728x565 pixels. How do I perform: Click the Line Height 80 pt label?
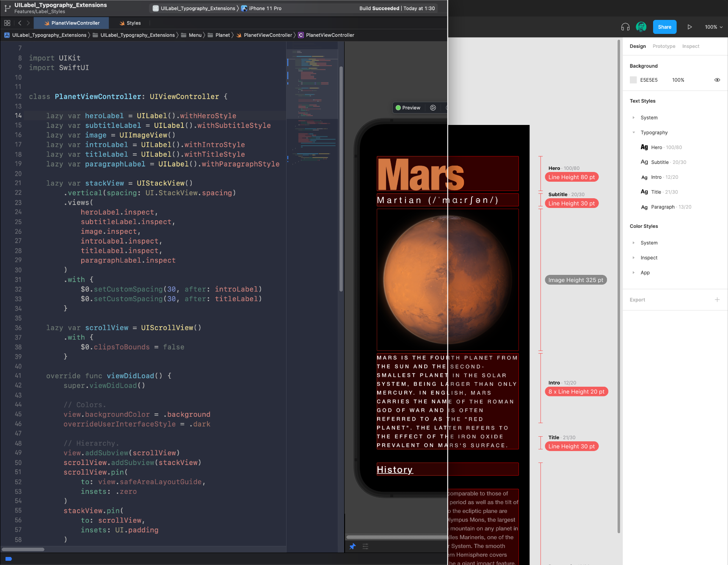point(571,177)
